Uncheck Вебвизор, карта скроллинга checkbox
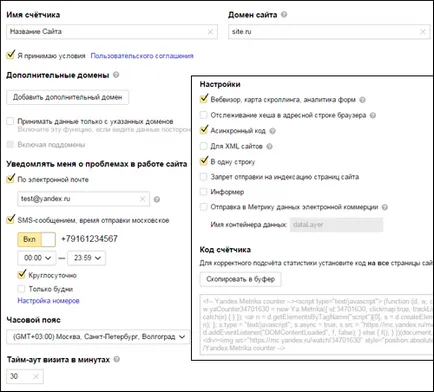 point(204,99)
